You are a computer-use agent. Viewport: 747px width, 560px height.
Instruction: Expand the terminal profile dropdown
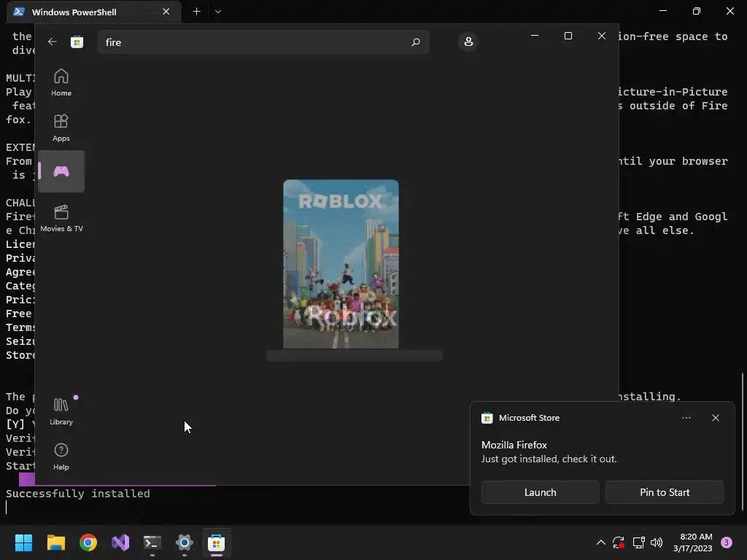(x=217, y=12)
